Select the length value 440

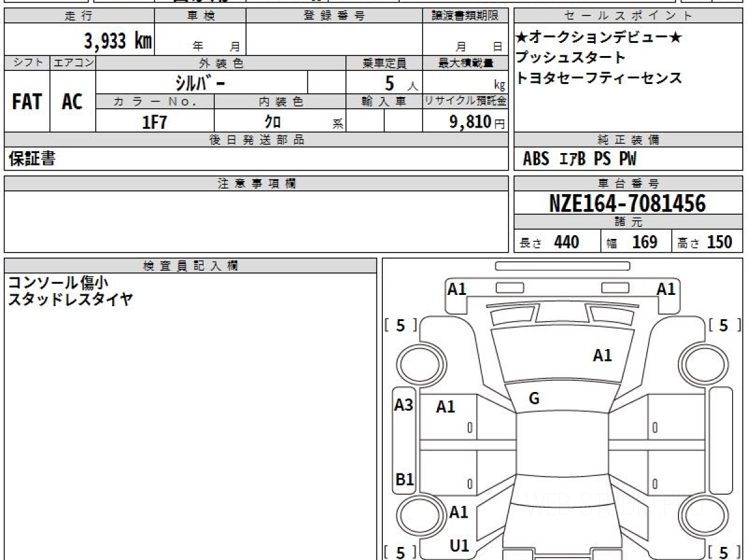[x=566, y=242]
